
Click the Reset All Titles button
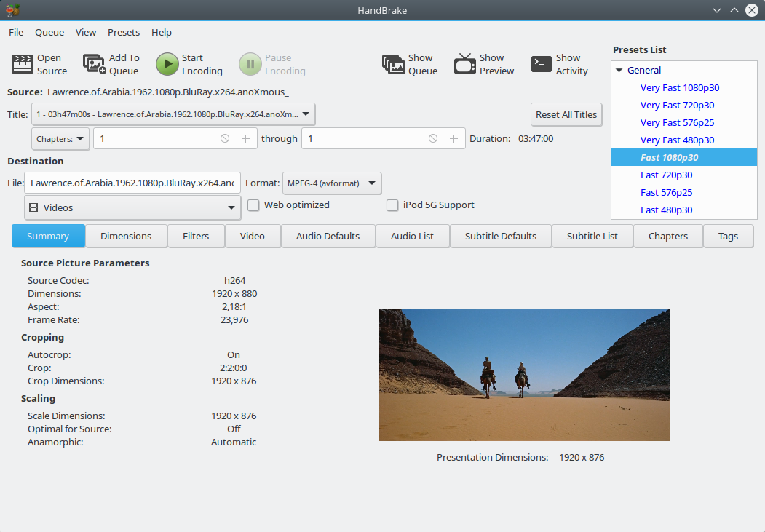pyautogui.click(x=566, y=114)
